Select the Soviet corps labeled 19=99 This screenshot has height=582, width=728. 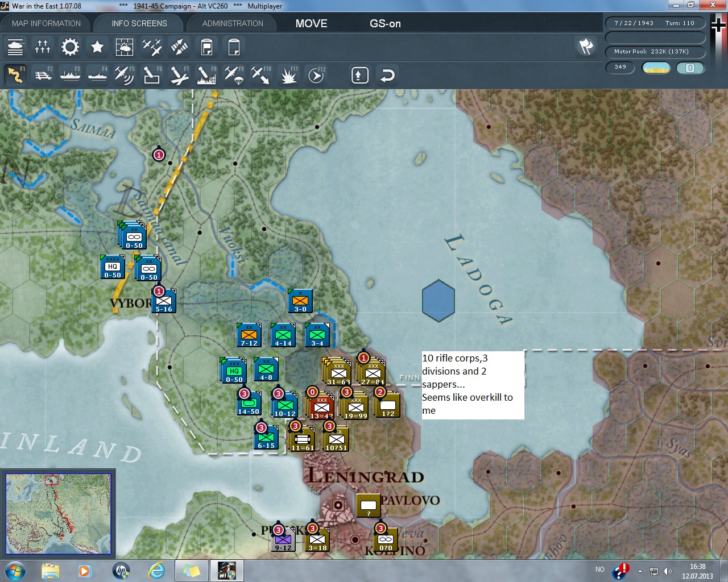click(355, 406)
